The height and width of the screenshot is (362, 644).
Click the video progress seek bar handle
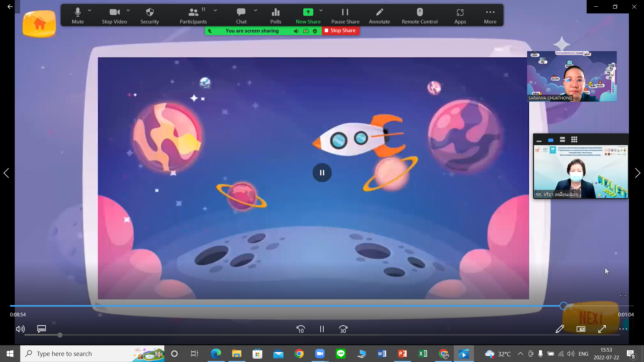(563, 306)
